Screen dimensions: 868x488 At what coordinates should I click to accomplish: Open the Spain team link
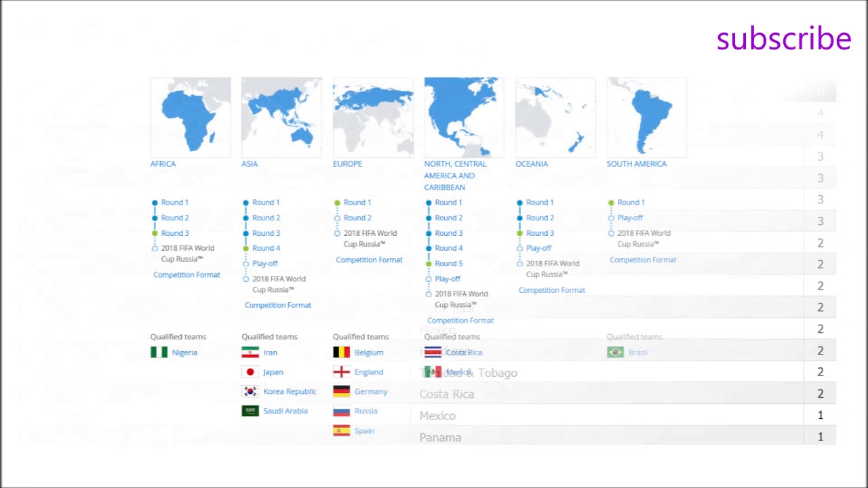click(x=364, y=431)
